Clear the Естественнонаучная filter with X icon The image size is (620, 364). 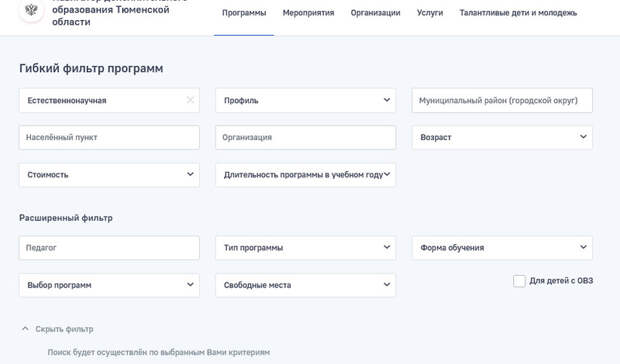click(x=190, y=100)
